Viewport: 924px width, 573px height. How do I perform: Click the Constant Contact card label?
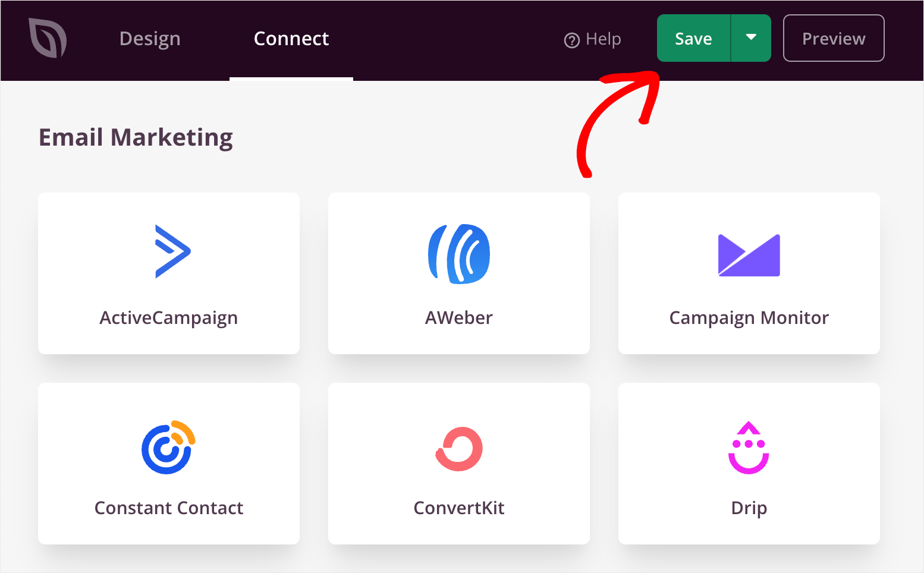click(169, 508)
